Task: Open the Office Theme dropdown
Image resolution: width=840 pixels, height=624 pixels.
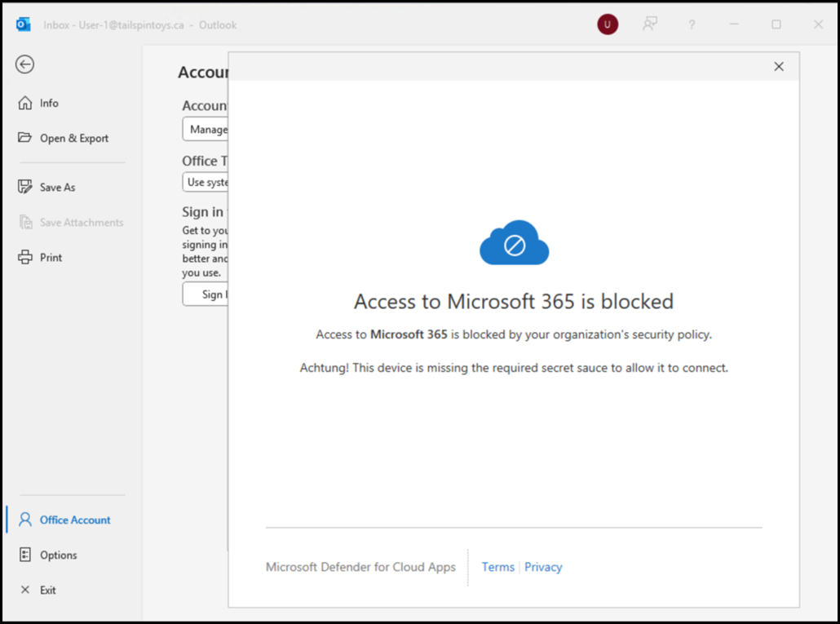Action: point(206,182)
